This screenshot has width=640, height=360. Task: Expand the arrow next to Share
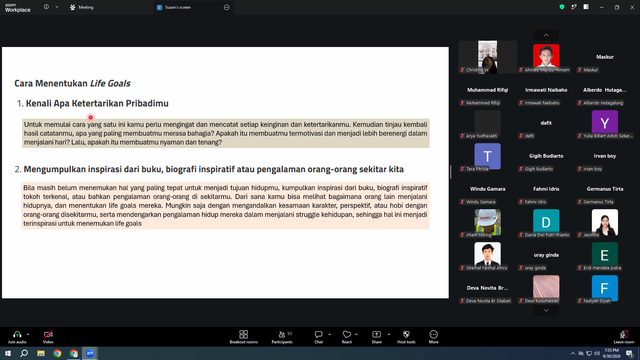pyautogui.click(x=389, y=334)
